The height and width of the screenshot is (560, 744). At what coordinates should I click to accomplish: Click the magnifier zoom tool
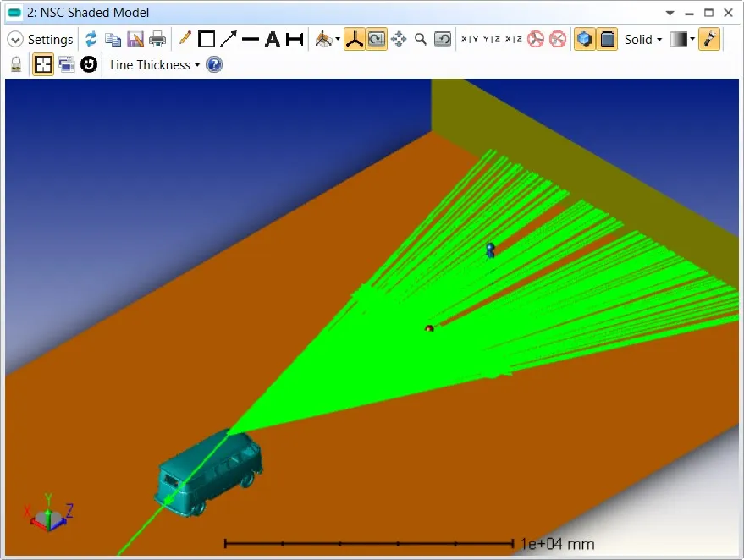(x=421, y=40)
